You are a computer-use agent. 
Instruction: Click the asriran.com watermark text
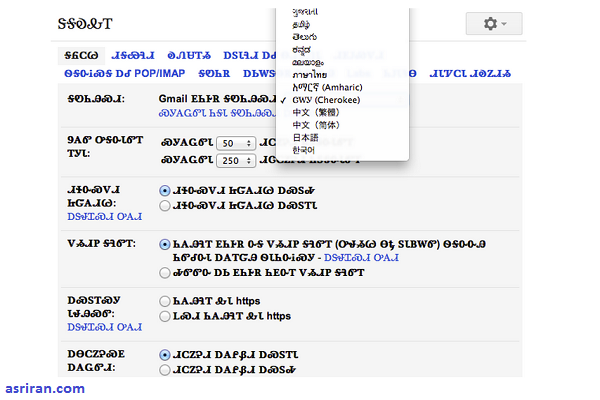(43, 385)
